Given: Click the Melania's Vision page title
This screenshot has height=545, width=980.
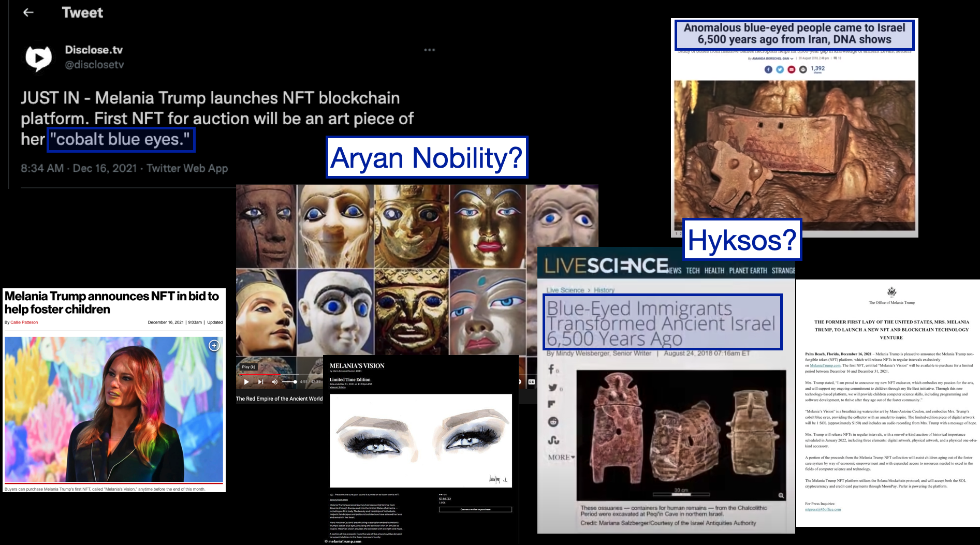Looking at the screenshot, I should tap(357, 366).
